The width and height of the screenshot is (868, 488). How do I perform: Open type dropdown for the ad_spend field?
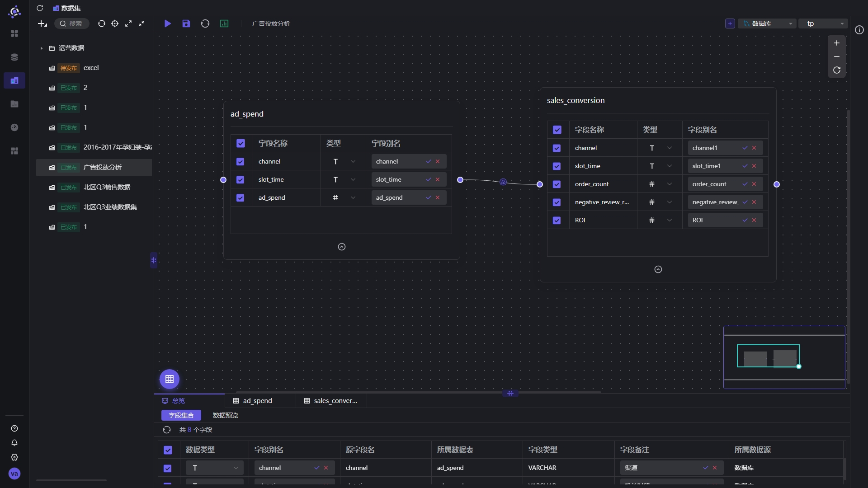[344, 197]
